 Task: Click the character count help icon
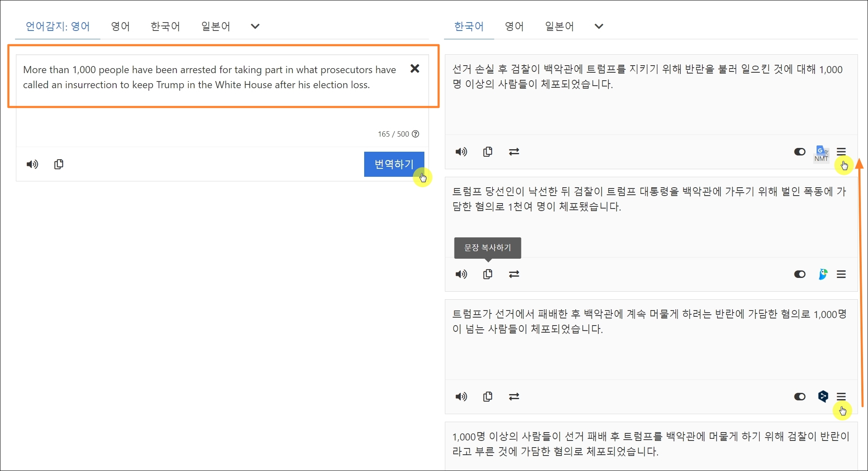(415, 134)
